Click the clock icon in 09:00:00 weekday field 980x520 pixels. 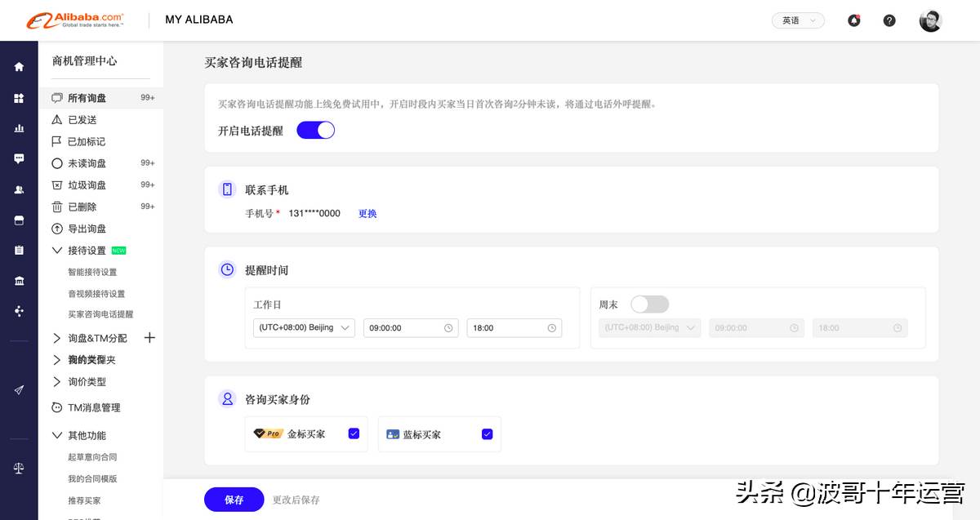click(x=448, y=328)
